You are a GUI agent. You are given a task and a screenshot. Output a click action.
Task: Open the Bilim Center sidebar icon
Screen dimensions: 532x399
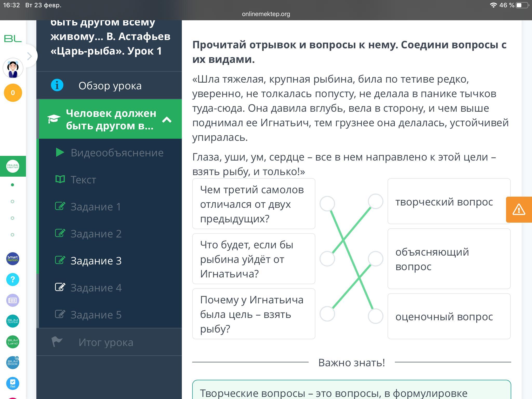click(13, 321)
